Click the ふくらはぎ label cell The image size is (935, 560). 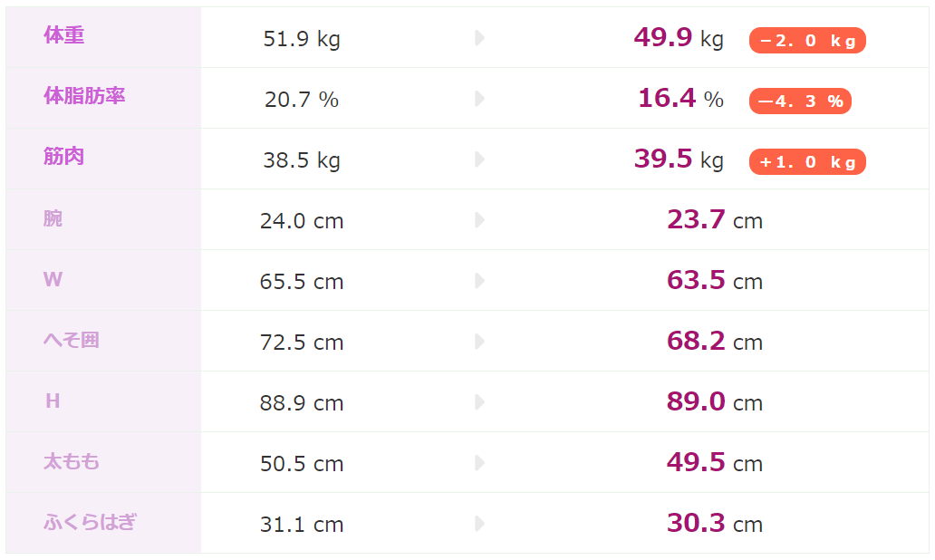coord(91,523)
